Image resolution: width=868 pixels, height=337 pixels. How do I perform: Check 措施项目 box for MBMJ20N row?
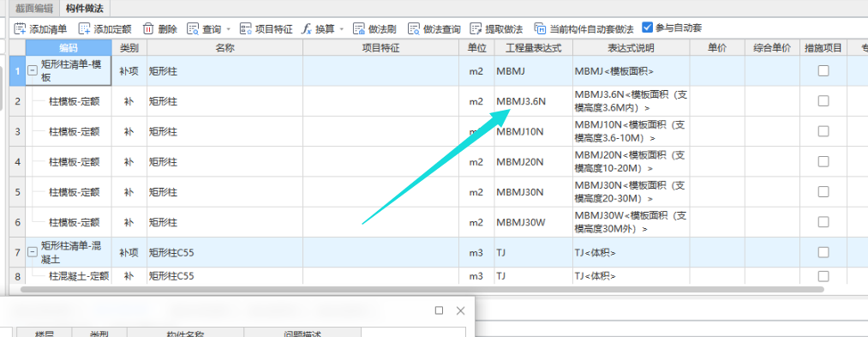823,161
